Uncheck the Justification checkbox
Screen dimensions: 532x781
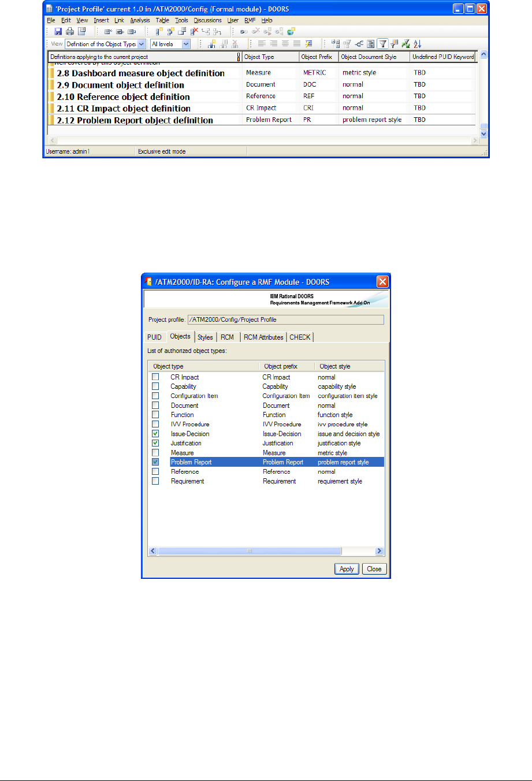pyautogui.click(x=155, y=443)
